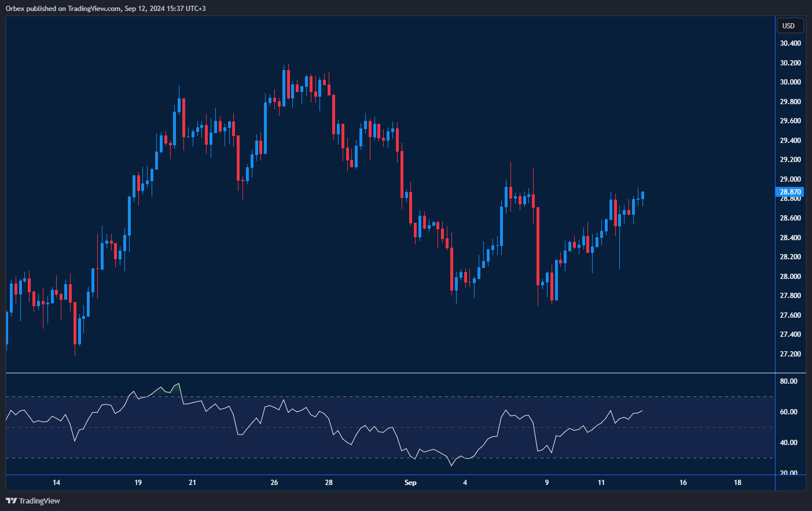Select the Sep month label on time axis
The image size is (812, 511).
tap(410, 483)
